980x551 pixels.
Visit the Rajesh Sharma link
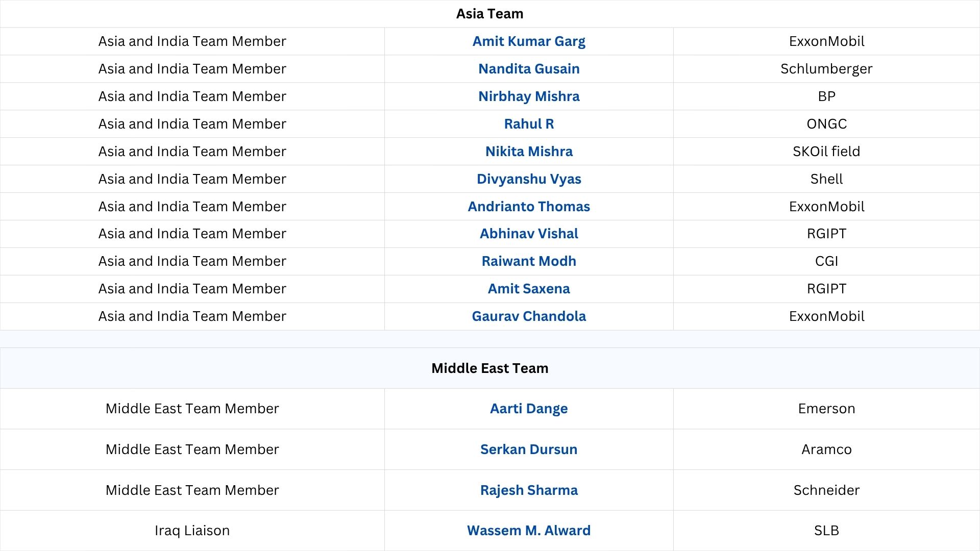pos(528,490)
